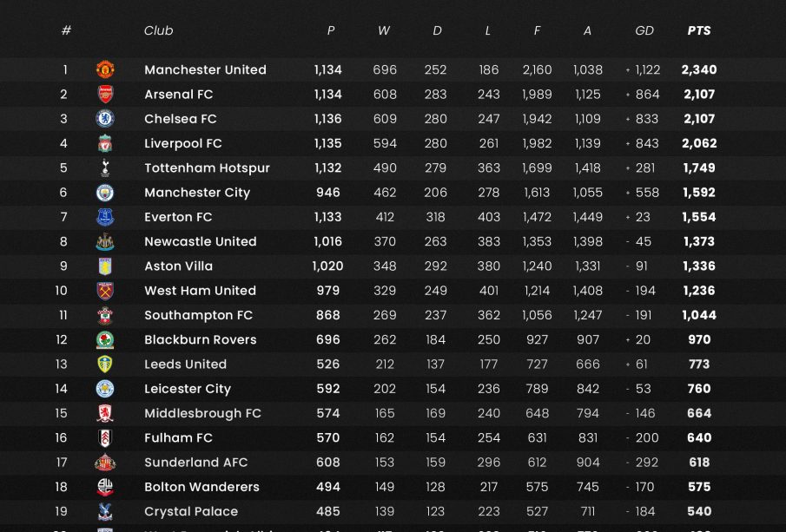The height and width of the screenshot is (532, 786).
Task: Open the Southampton FC club link
Action: click(198, 315)
